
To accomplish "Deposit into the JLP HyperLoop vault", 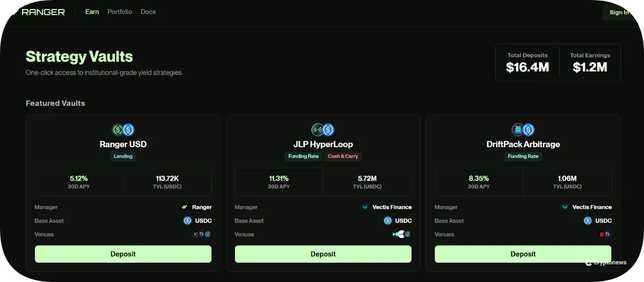I will point(323,254).
